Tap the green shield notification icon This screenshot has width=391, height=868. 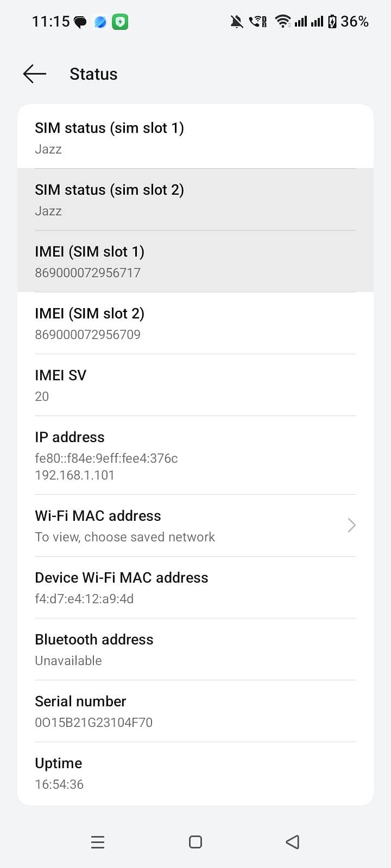click(x=120, y=22)
